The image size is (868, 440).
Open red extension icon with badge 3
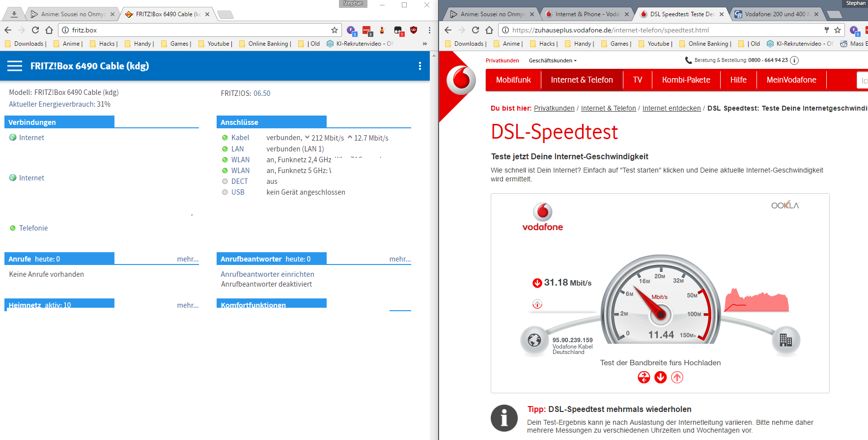coord(367,30)
